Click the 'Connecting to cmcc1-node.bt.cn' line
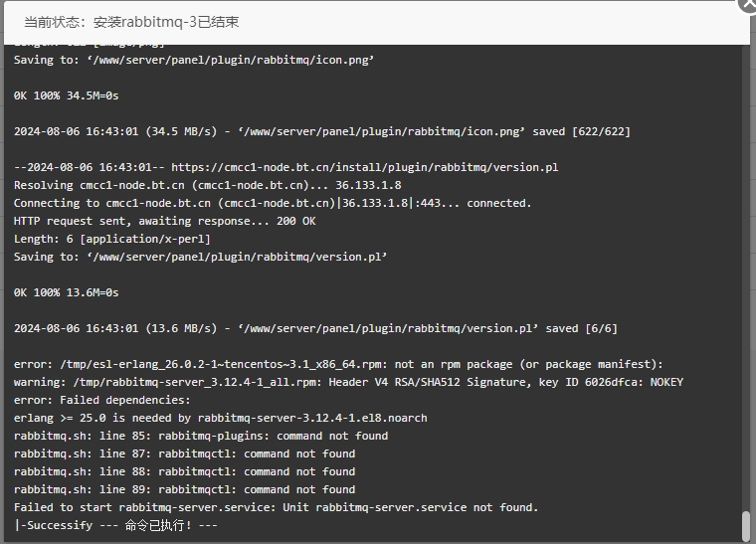 273,203
